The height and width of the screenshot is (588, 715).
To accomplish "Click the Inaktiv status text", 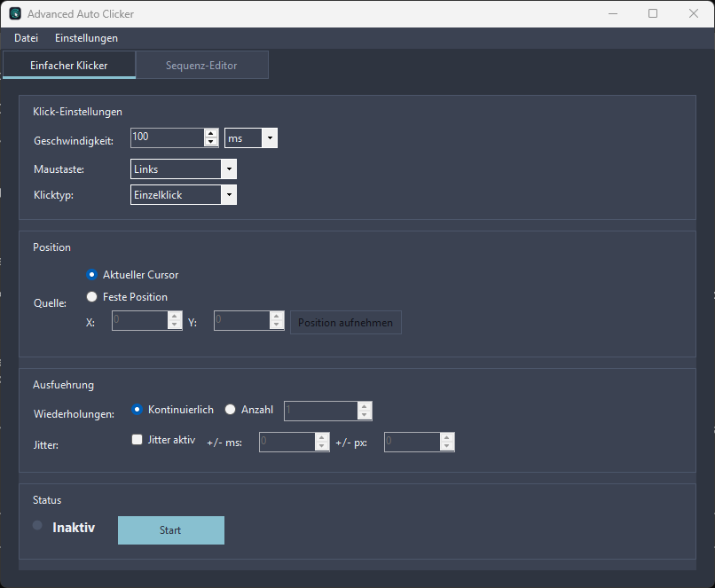I will click(x=74, y=528).
